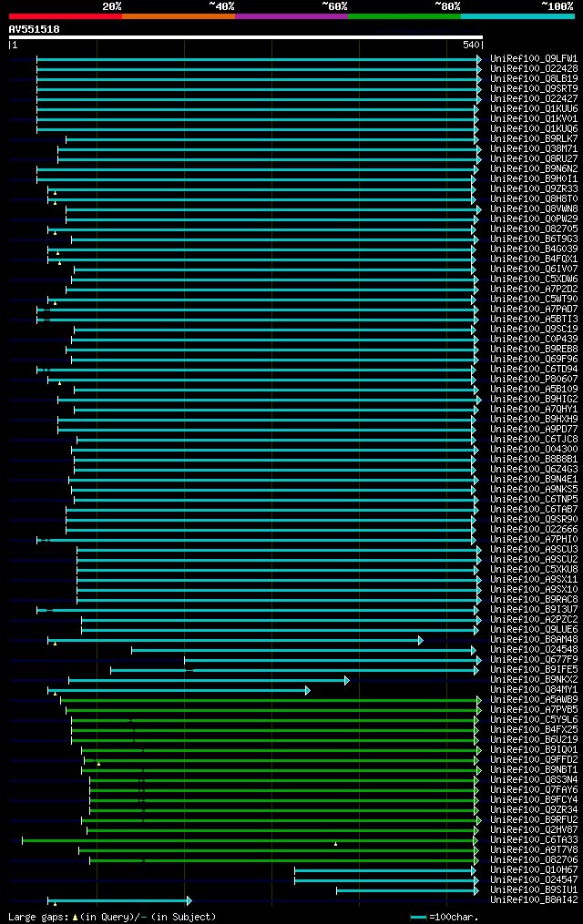Viewport: 583px width, 924px height.
Task: Open hit UniRef100_Q1KUU6
Action: click(534, 109)
